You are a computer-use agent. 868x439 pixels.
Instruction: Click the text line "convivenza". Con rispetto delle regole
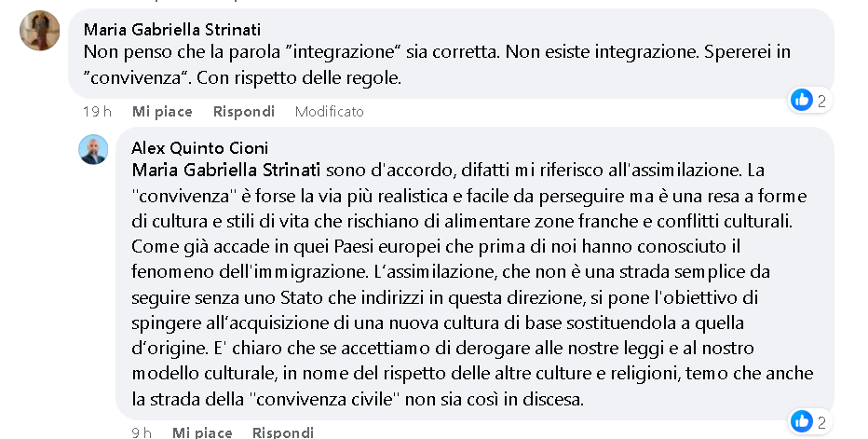pyautogui.click(x=242, y=77)
